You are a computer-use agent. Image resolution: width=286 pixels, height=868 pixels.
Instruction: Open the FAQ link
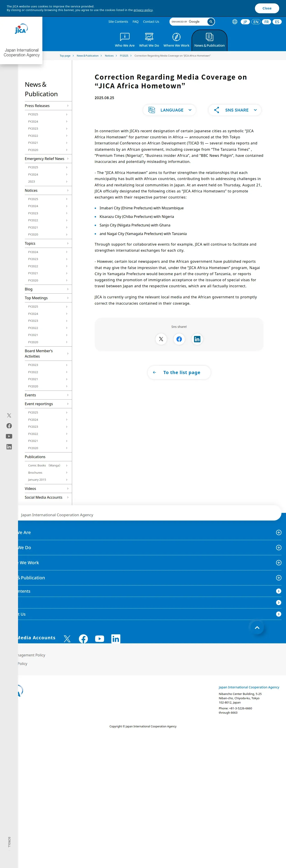[x=135, y=22]
